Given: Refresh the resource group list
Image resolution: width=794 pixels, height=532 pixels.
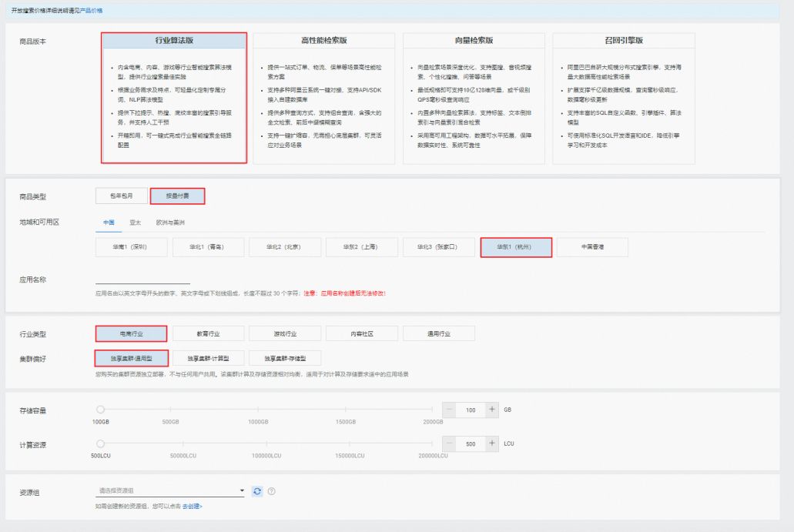Looking at the screenshot, I should click(257, 491).
